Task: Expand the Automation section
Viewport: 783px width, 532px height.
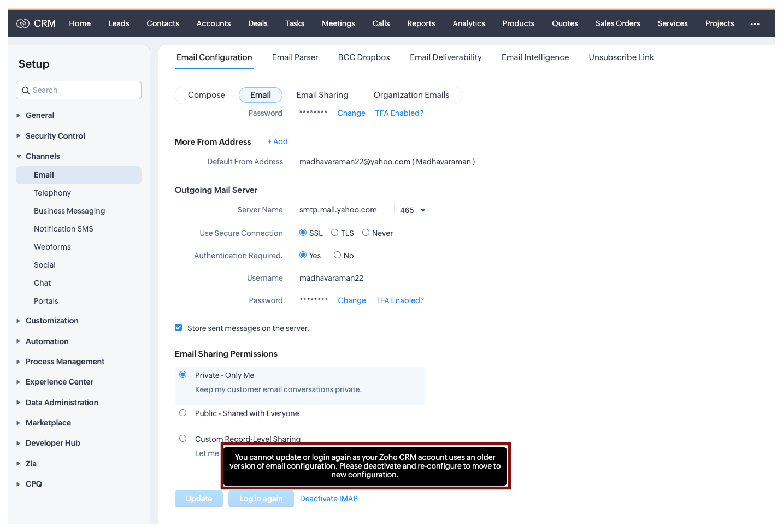Action: tap(19, 341)
